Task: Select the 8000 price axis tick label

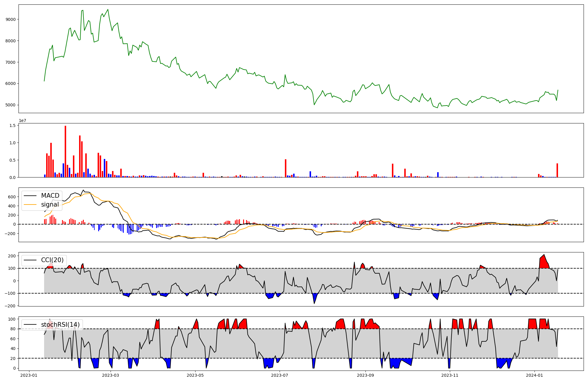Action: 11,41
